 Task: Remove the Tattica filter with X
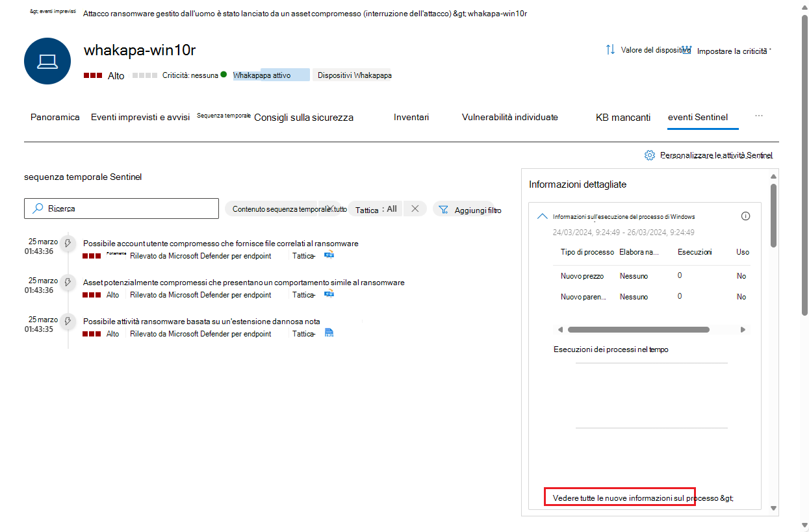click(x=415, y=209)
